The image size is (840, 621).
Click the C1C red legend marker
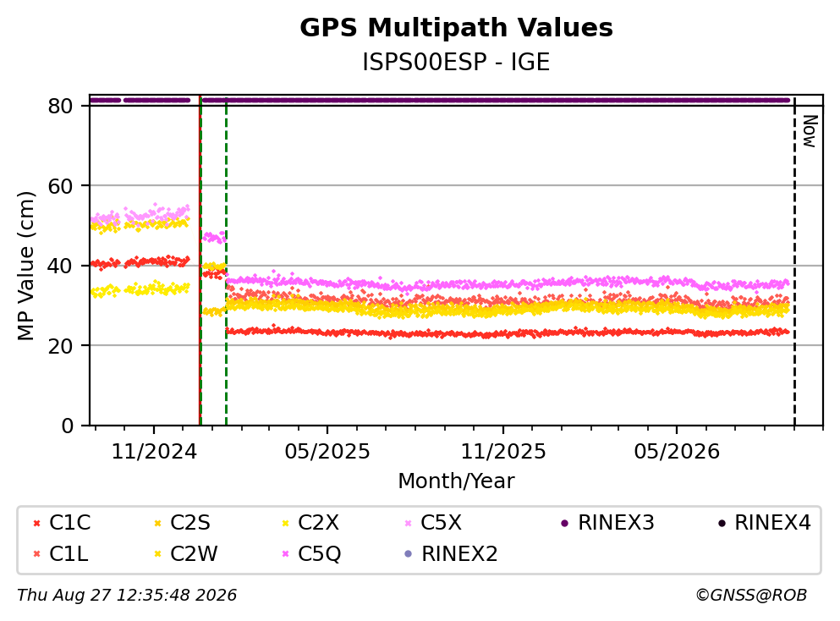click(36, 523)
